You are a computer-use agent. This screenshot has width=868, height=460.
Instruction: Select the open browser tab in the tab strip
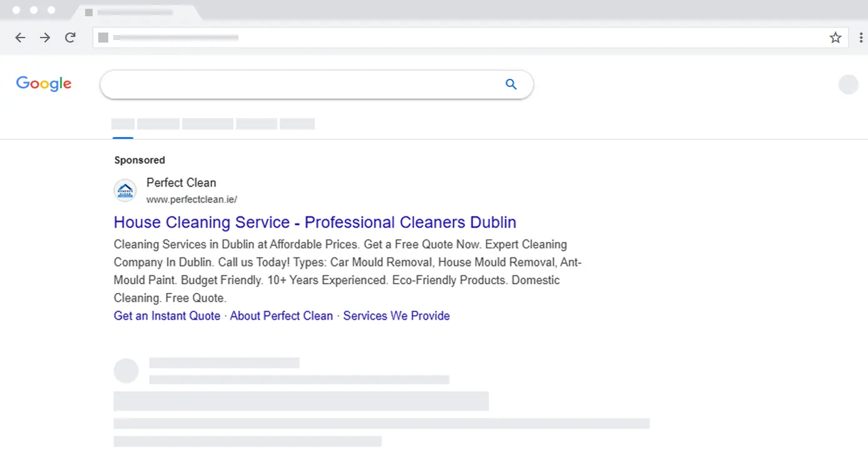click(x=135, y=13)
